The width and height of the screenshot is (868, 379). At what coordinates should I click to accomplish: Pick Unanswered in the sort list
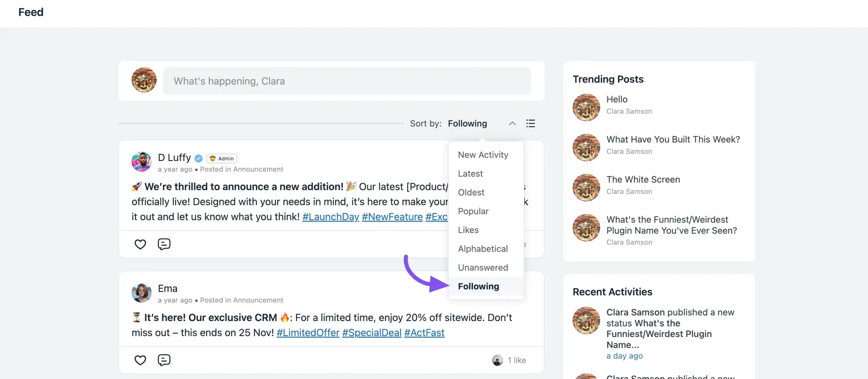[483, 267]
